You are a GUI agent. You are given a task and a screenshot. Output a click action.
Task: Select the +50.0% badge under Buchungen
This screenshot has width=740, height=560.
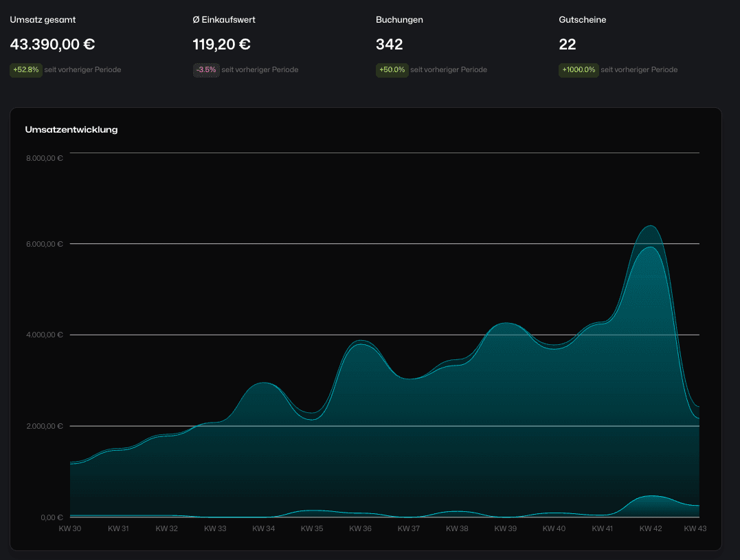tap(392, 69)
